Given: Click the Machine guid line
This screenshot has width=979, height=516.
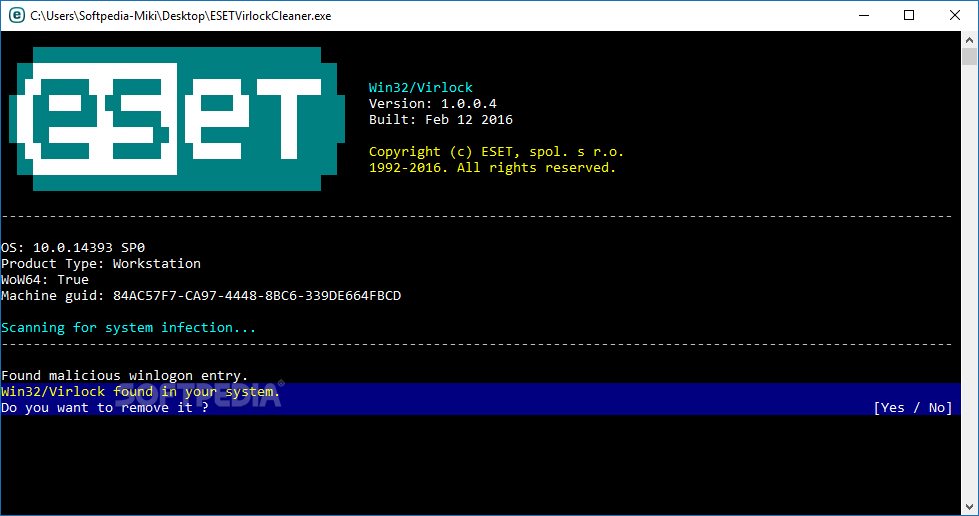Looking at the screenshot, I should (x=201, y=295).
